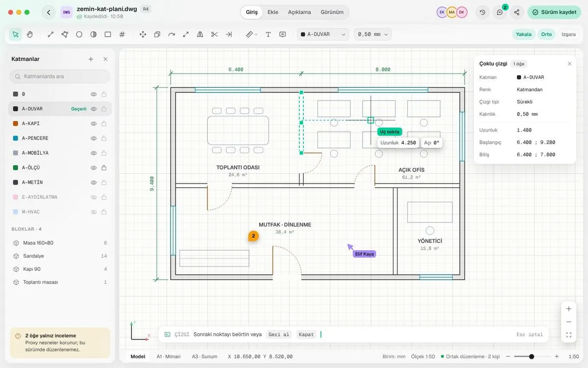The width and height of the screenshot is (588, 368).
Task: Click the share icon
Action: point(516,12)
